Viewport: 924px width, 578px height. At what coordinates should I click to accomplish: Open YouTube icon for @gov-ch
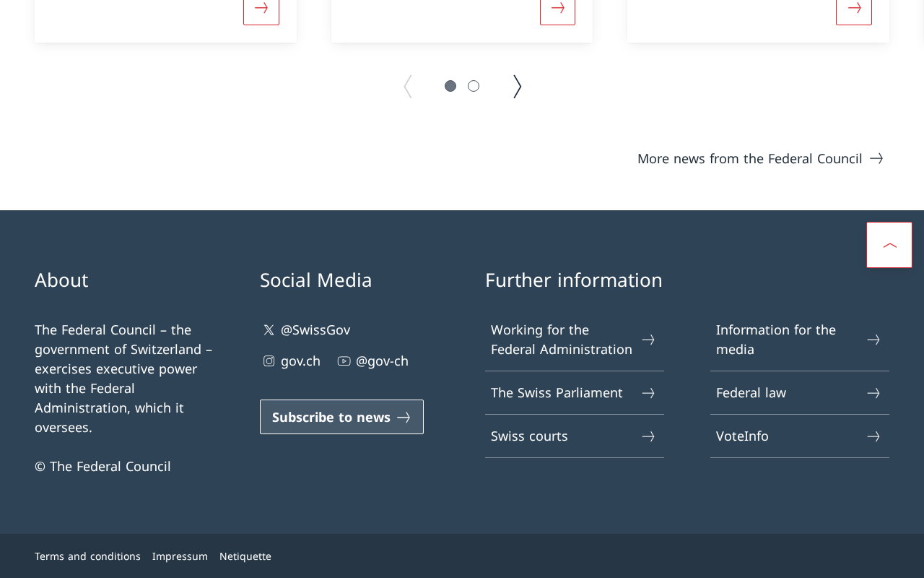click(344, 361)
